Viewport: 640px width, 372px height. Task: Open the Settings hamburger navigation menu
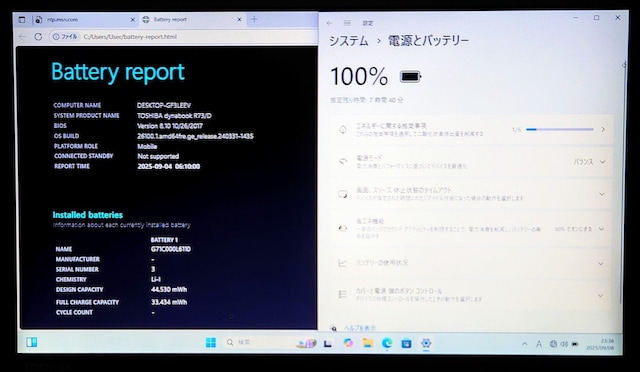pyautogui.click(x=347, y=23)
